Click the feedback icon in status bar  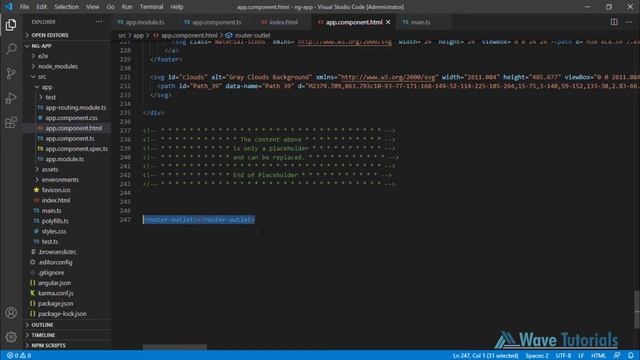pyautogui.click(x=617, y=356)
